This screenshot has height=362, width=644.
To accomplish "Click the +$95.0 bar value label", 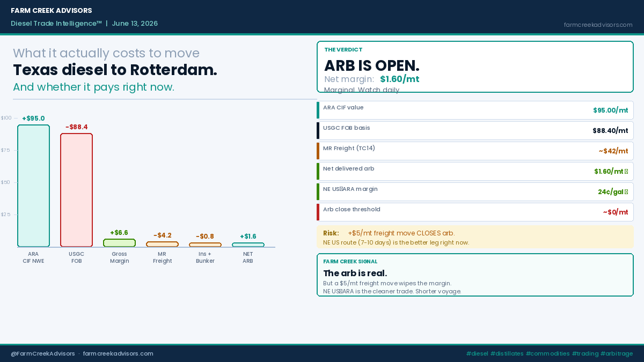I will tap(33, 119).
